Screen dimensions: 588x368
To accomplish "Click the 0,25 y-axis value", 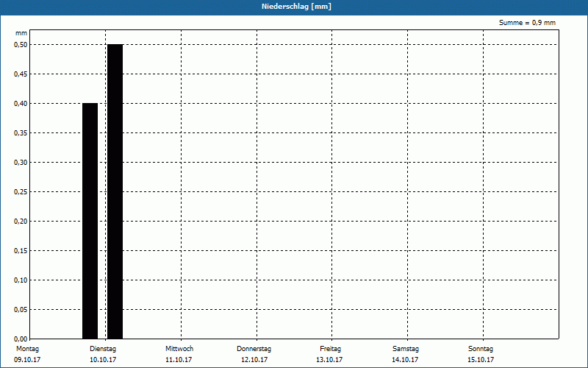I will (21, 191).
